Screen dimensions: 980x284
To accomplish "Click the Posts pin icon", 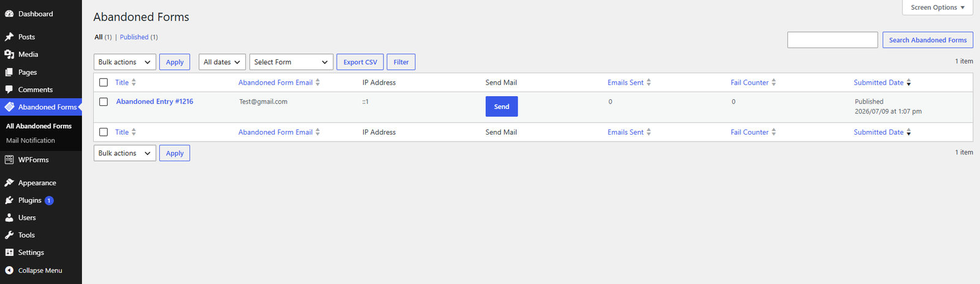I will tap(9, 37).
